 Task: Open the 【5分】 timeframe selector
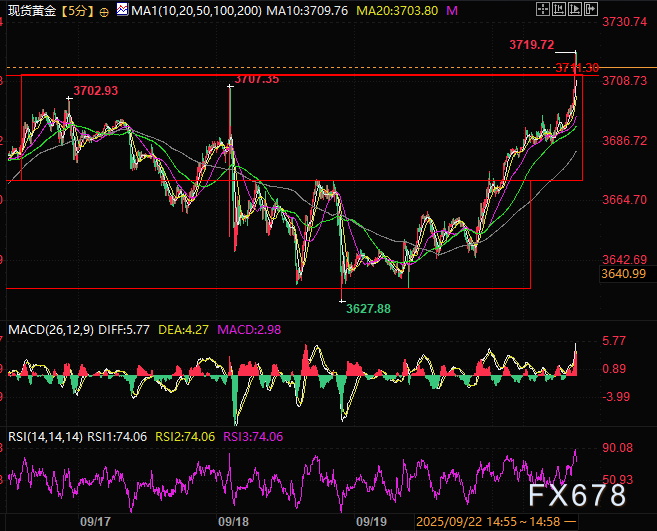[76, 10]
